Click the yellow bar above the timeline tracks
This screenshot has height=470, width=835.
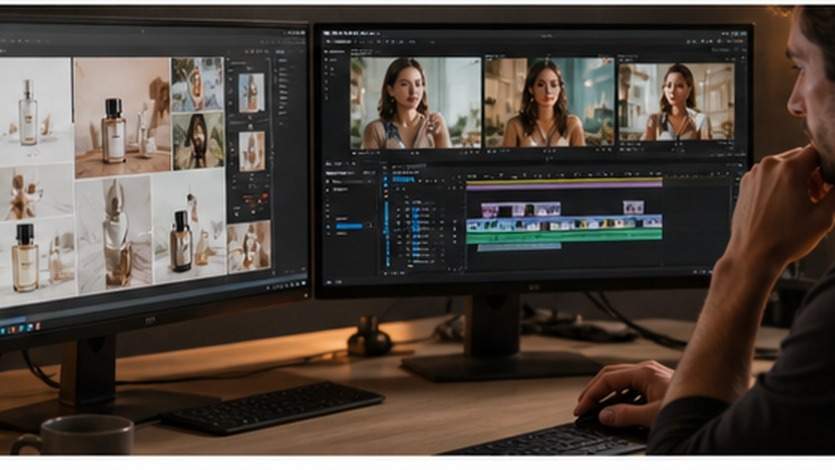(x=564, y=180)
